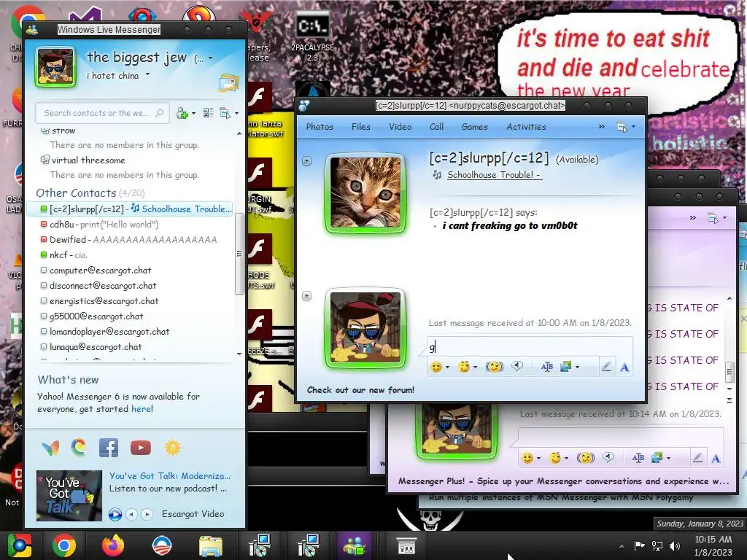Viewport: 747px width, 560px height.
Task: Open You've Got Talk: Moderniza... link
Action: 169,475
